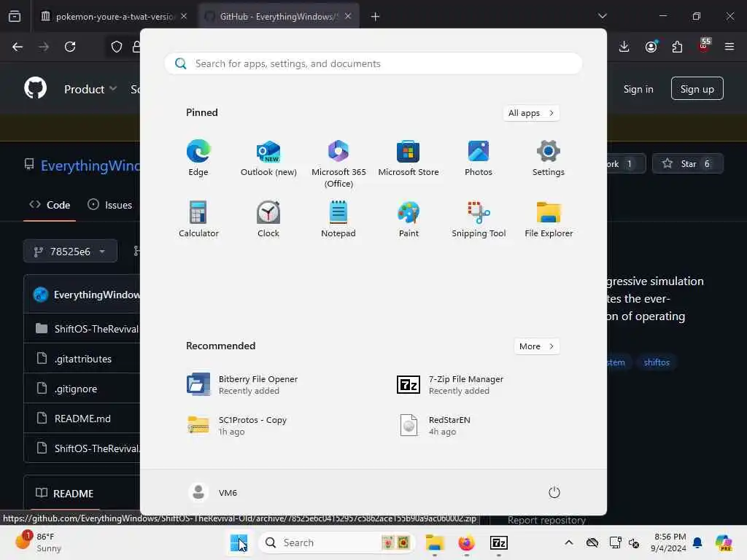Select README section tab
Screen dimensions: 747x560
point(65,494)
